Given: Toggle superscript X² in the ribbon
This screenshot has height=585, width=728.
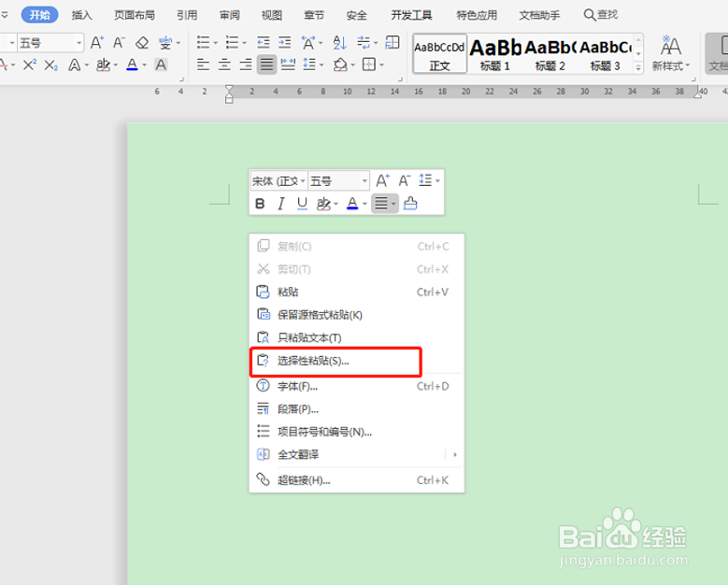Looking at the screenshot, I should 30,64.
